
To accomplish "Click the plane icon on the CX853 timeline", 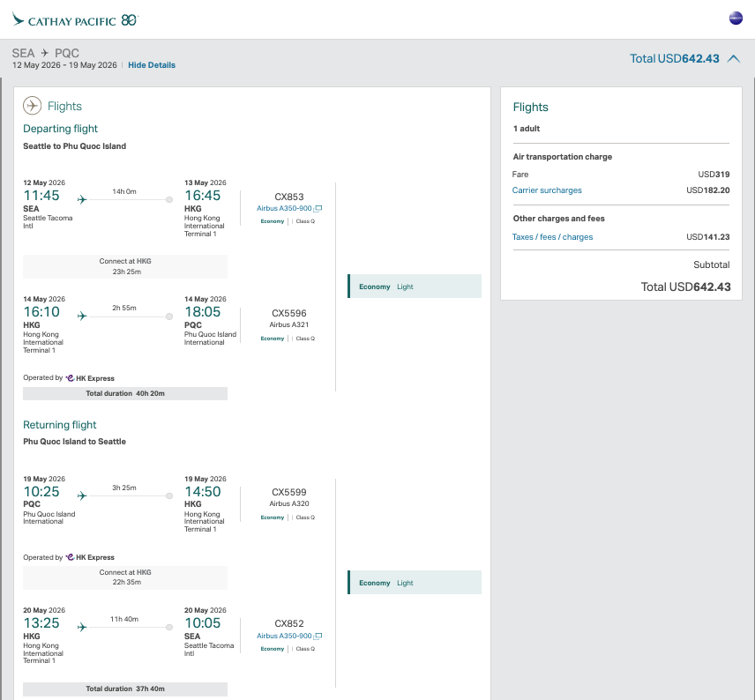I will click(x=81, y=199).
